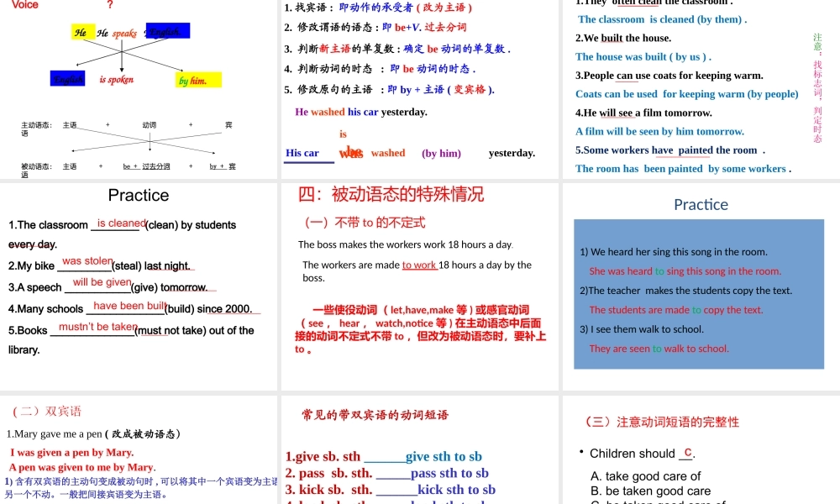Click 'I was given a pen by Mary.'

click(71, 453)
